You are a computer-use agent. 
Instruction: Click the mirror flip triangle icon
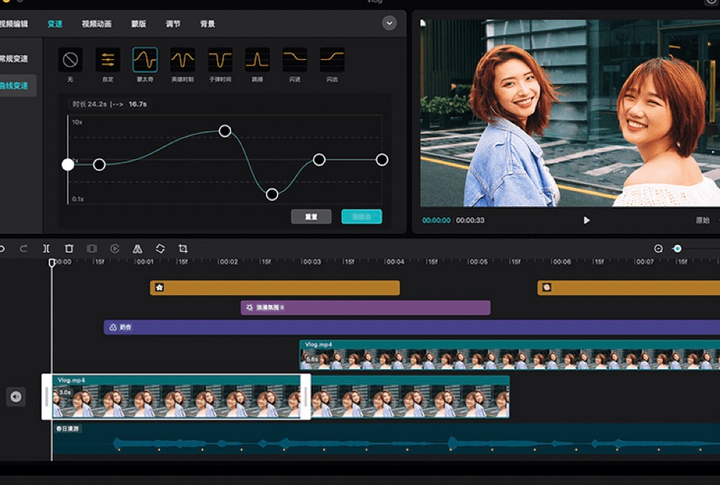click(x=137, y=248)
